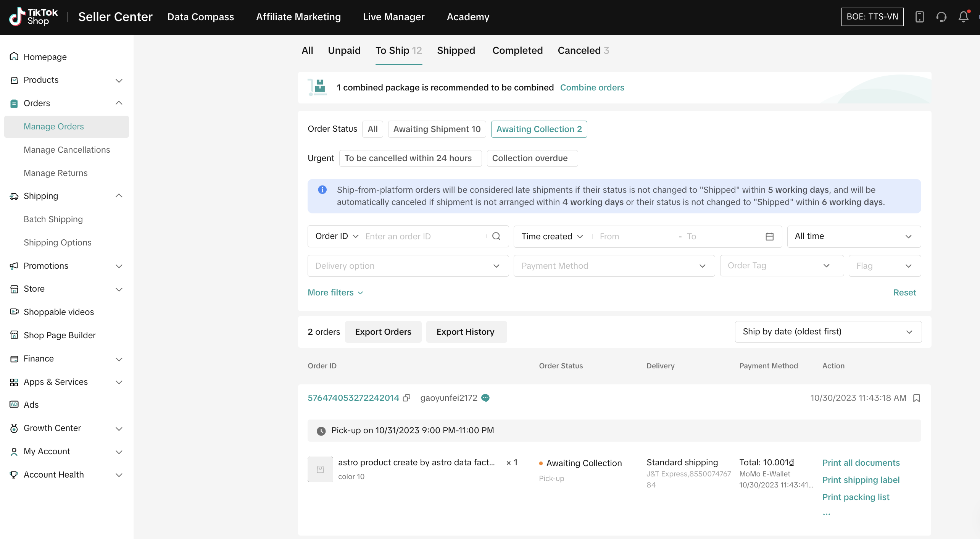Switch to the Completed tab
Viewport: 980px width, 539px height.
coord(517,51)
